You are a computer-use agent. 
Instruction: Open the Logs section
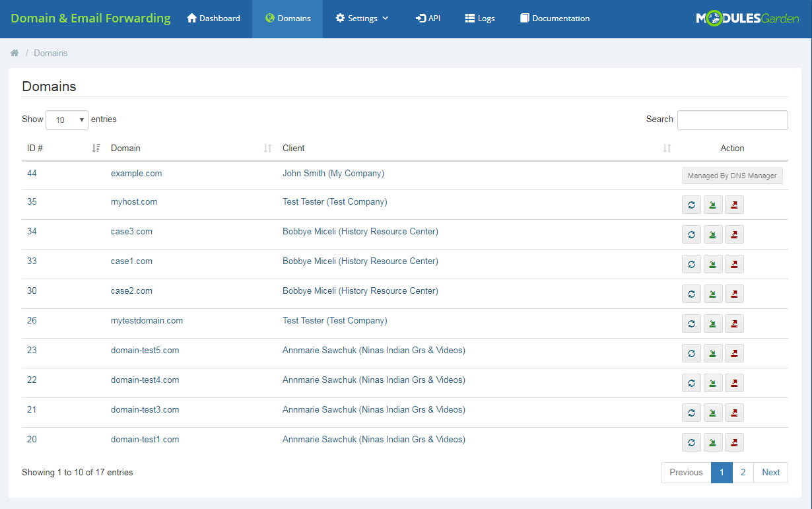coord(480,18)
